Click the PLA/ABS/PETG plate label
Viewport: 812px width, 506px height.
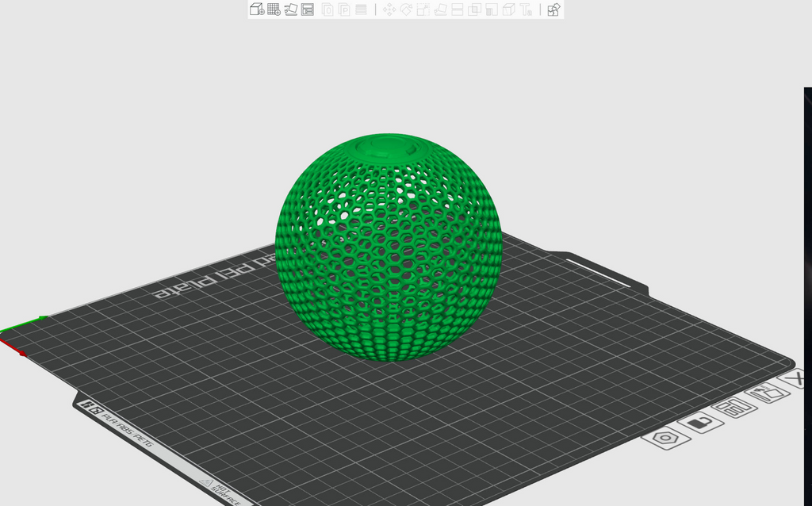point(128,431)
